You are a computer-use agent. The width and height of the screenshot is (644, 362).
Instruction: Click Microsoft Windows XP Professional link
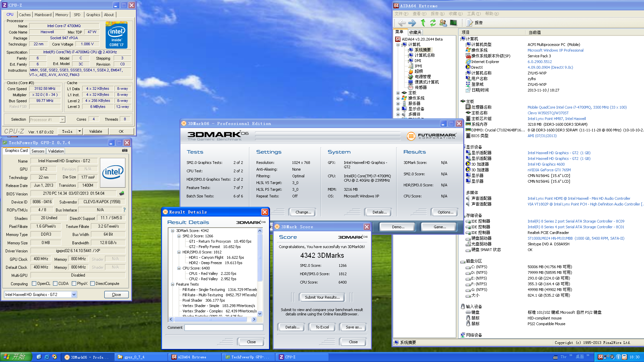(x=555, y=50)
